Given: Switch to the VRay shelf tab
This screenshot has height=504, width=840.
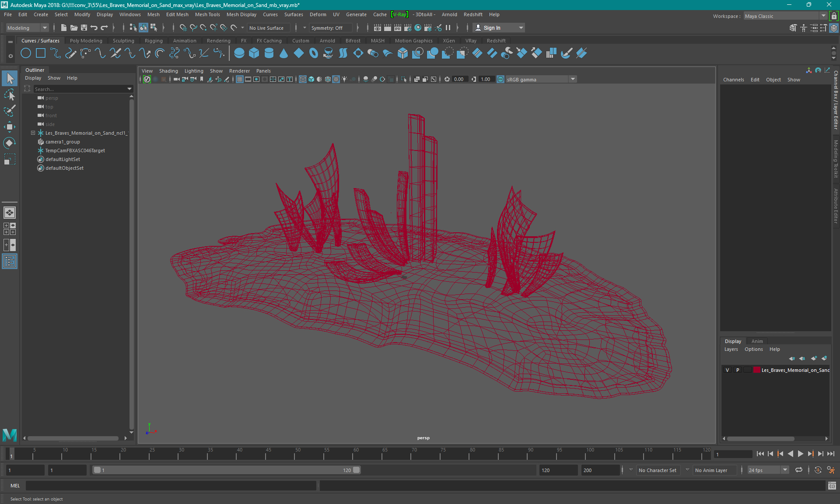Looking at the screenshot, I should click(x=471, y=41).
